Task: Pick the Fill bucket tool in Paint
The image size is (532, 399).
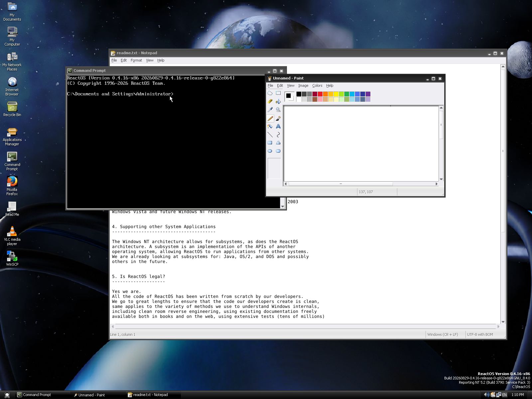Action: (278, 101)
